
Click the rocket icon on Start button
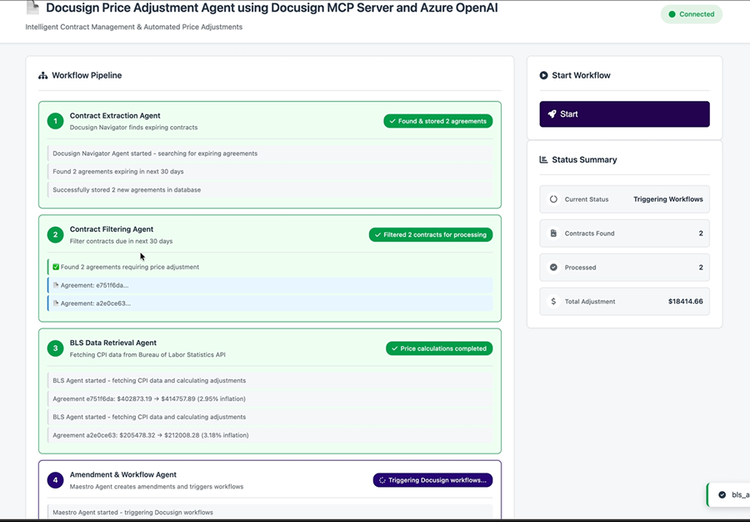pyautogui.click(x=552, y=114)
